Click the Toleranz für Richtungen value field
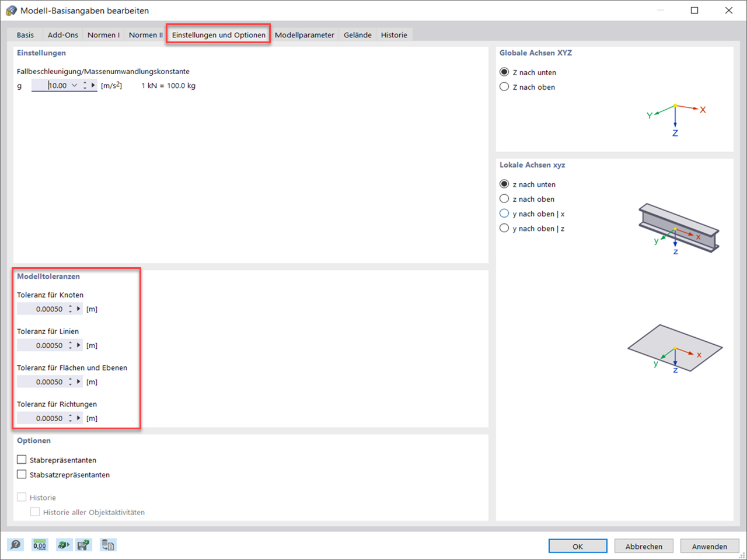Image resolution: width=747 pixels, height=560 pixels. tap(41, 418)
